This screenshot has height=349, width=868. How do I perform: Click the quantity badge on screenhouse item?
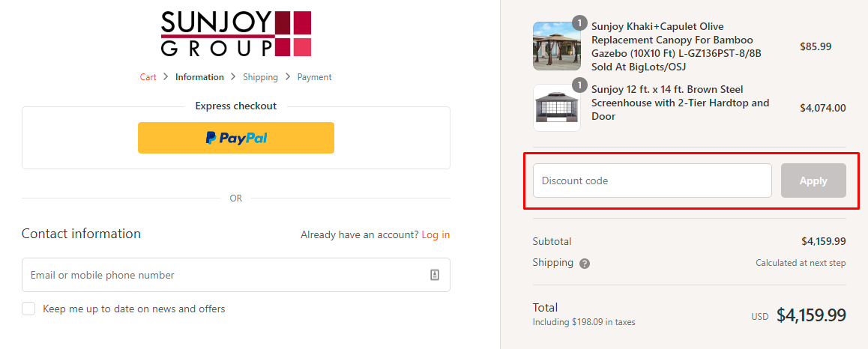pos(579,85)
